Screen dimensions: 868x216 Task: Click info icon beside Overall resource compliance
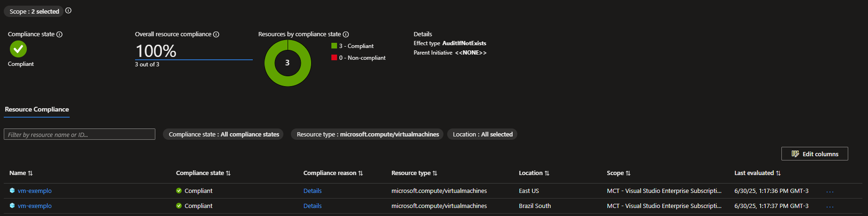click(x=216, y=34)
